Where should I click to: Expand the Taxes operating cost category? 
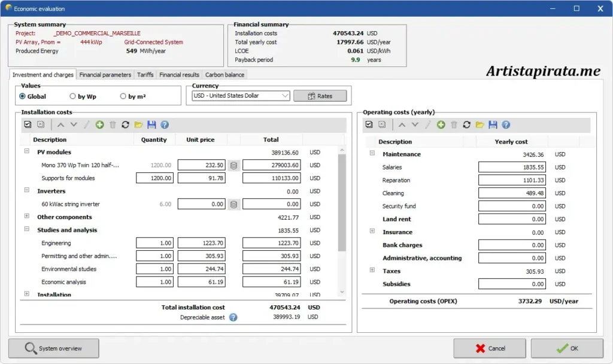point(372,271)
